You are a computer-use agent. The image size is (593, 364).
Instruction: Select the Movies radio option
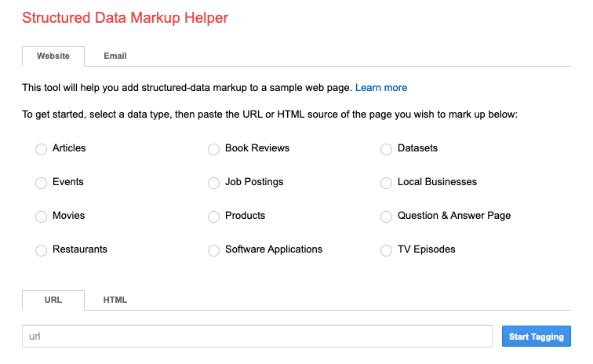click(42, 217)
